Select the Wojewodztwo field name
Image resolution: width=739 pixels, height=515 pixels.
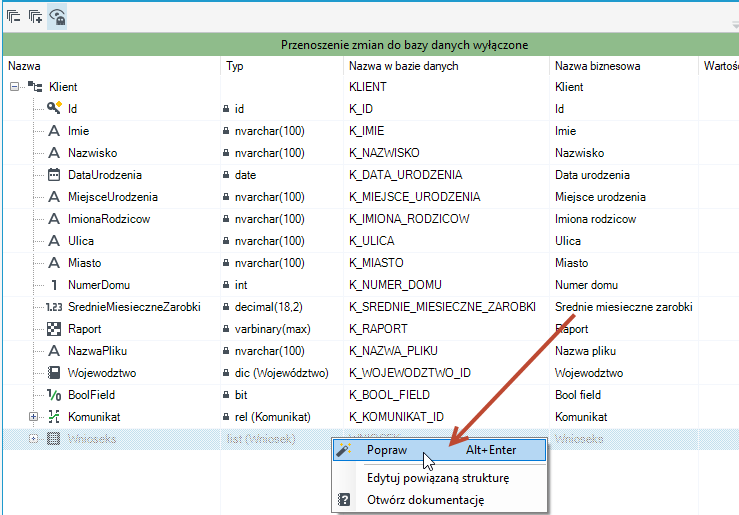[102, 373]
